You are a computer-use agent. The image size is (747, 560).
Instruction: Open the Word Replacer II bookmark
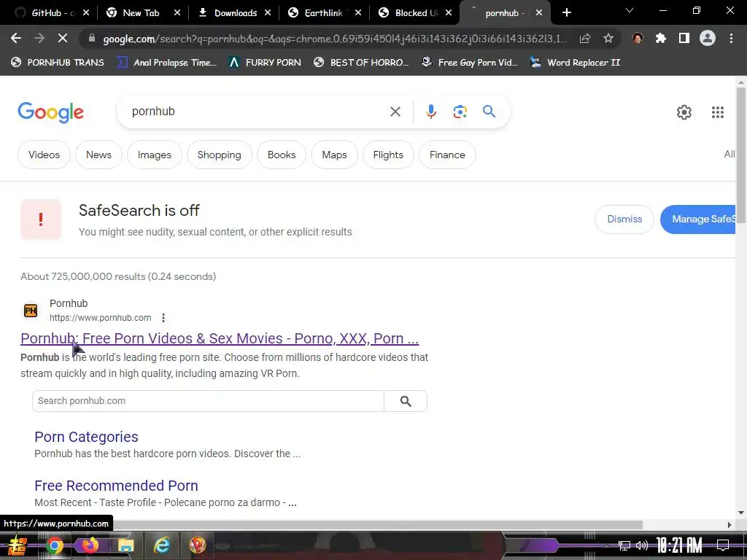click(x=576, y=63)
